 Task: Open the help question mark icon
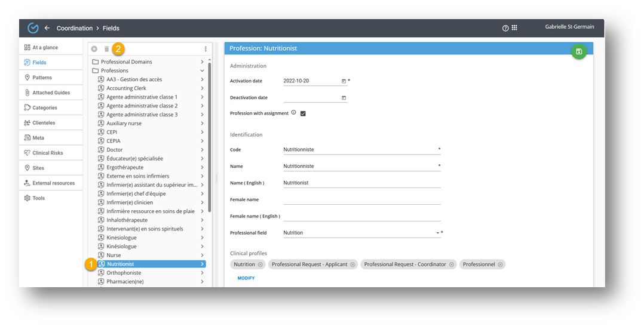tap(505, 28)
